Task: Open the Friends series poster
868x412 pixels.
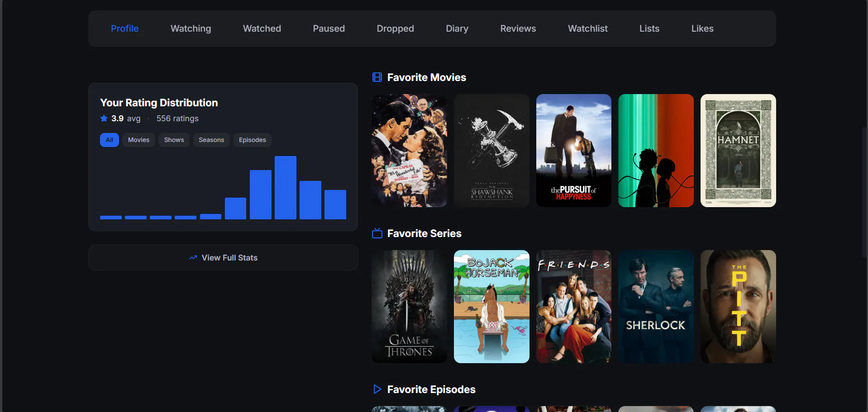Action: click(574, 307)
